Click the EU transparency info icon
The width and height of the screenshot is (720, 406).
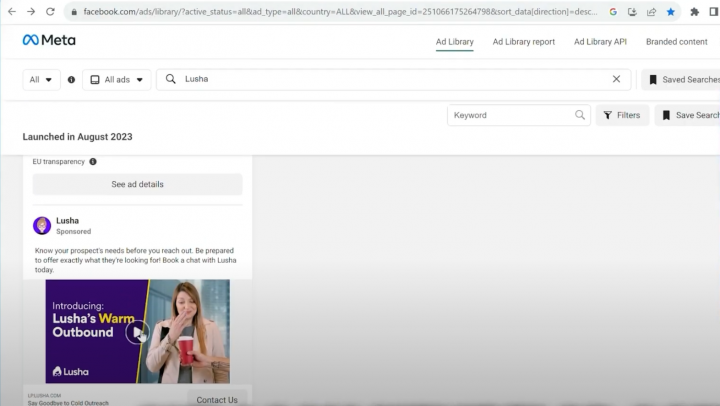pos(93,161)
